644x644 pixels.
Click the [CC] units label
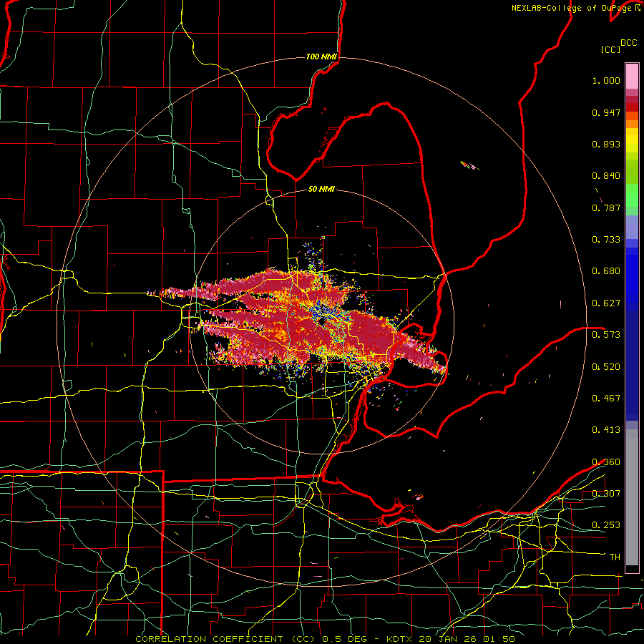[610, 49]
